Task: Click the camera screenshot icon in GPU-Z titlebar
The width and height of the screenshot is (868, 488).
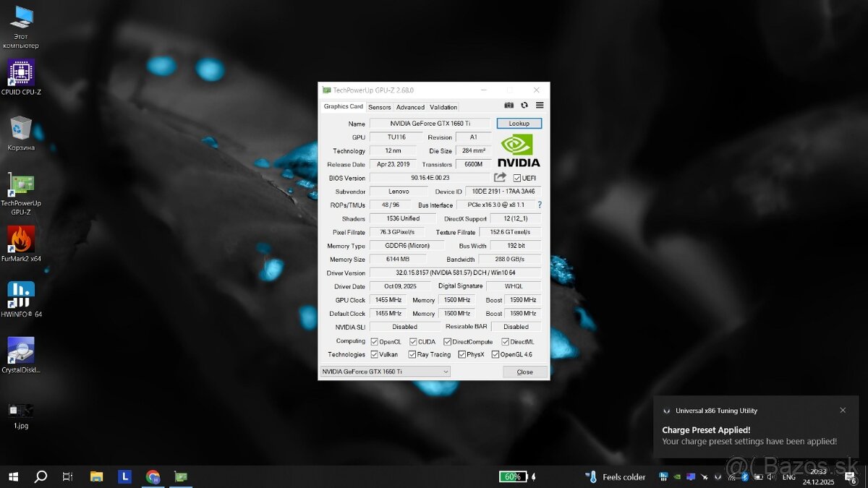Action: pyautogui.click(x=509, y=105)
